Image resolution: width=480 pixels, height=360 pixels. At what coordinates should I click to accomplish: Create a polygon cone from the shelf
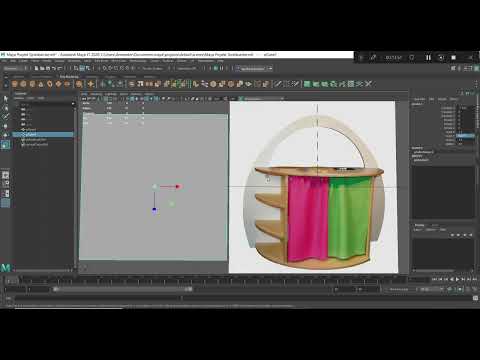coord(41,84)
